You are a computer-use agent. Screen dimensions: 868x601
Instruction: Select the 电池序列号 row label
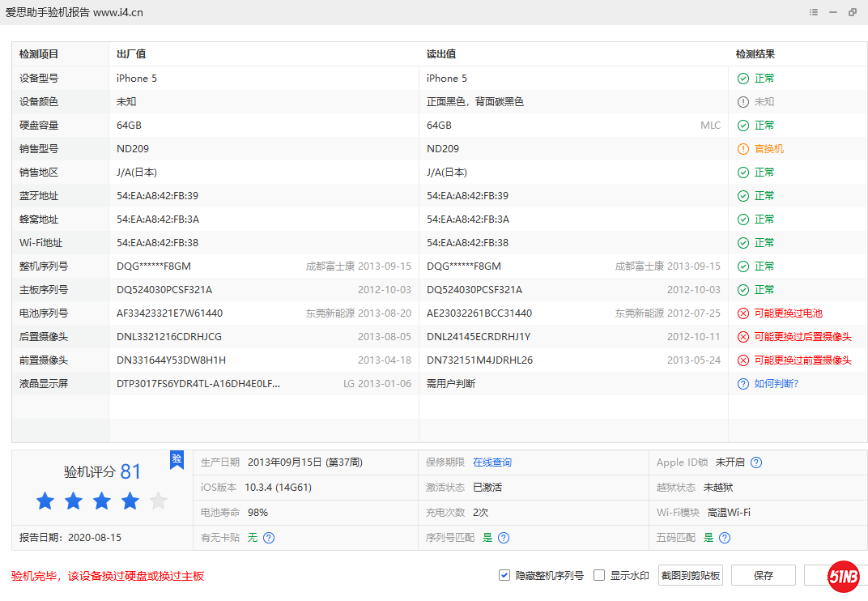(x=44, y=313)
